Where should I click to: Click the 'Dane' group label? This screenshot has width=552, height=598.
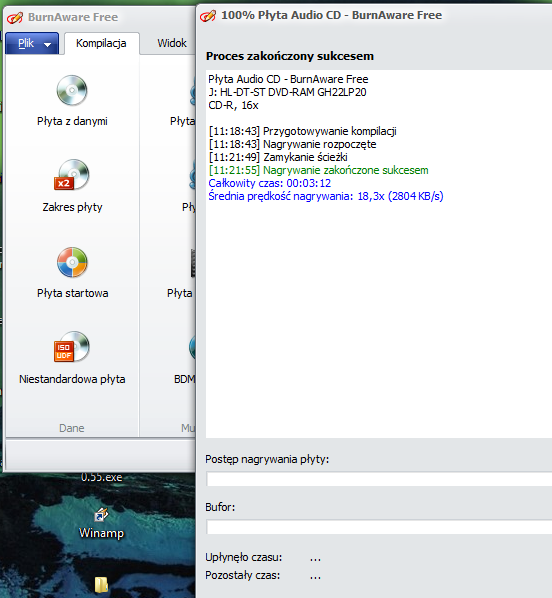click(x=72, y=428)
